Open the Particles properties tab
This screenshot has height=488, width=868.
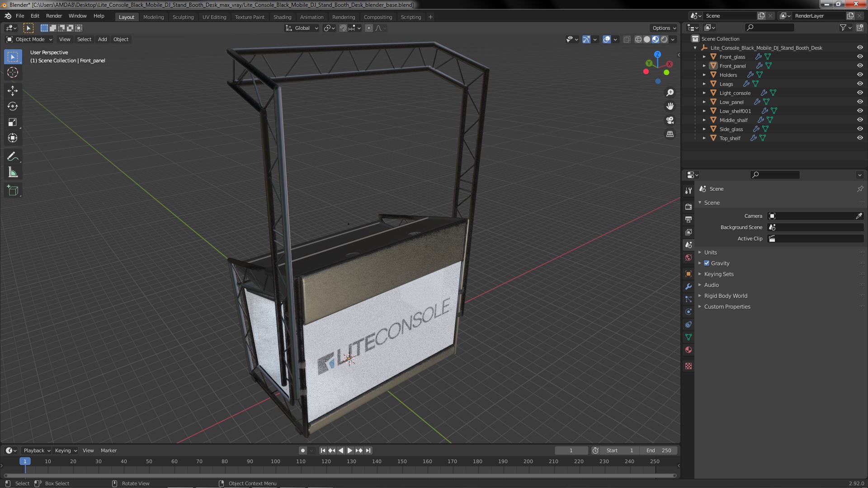click(x=689, y=299)
